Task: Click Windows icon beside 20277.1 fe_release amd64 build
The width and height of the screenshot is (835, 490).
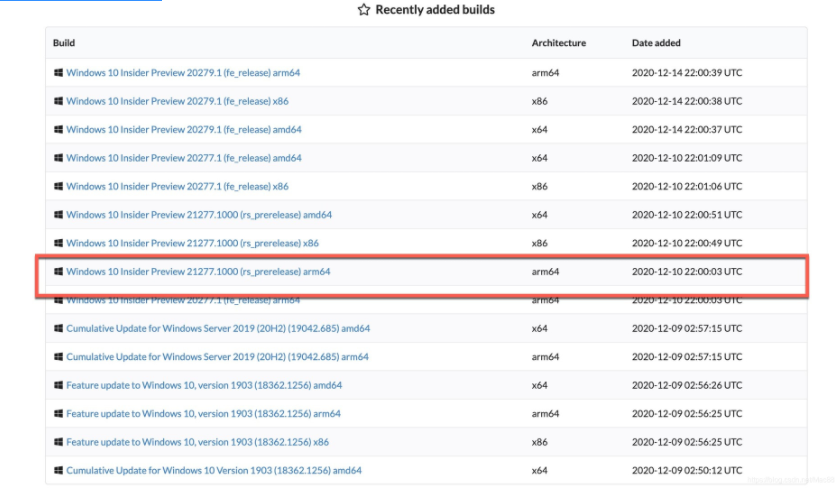Action: [x=59, y=158]
